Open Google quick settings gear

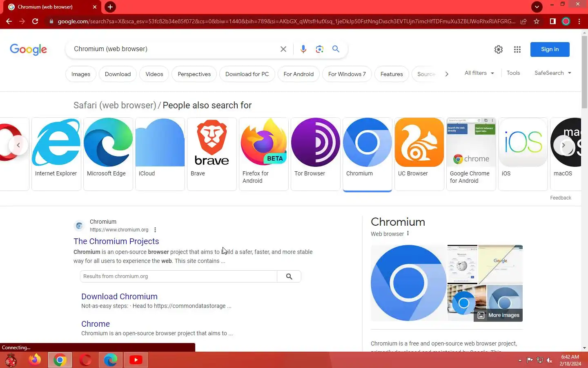coord(499,49)
